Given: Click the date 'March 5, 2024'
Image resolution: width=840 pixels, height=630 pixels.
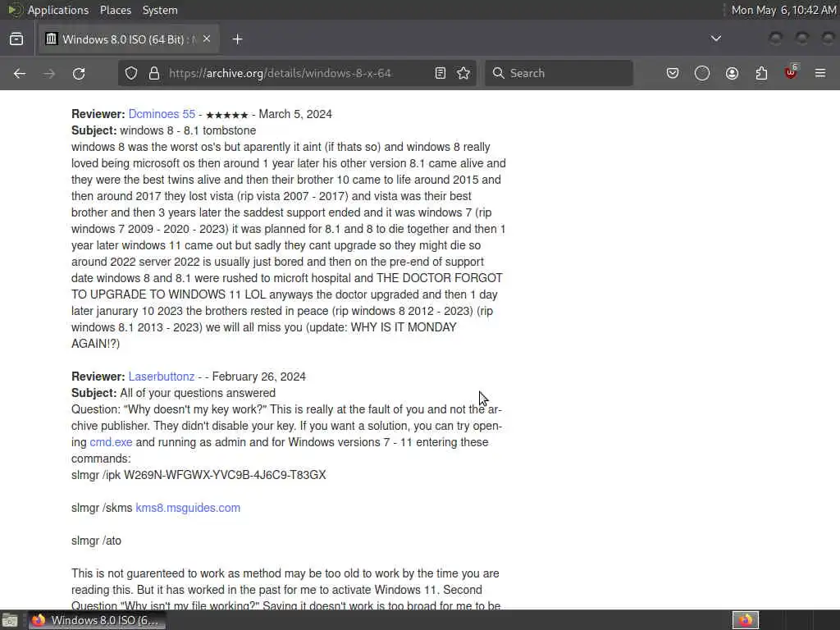Looking at the screenshot, I should coord(295,114).
